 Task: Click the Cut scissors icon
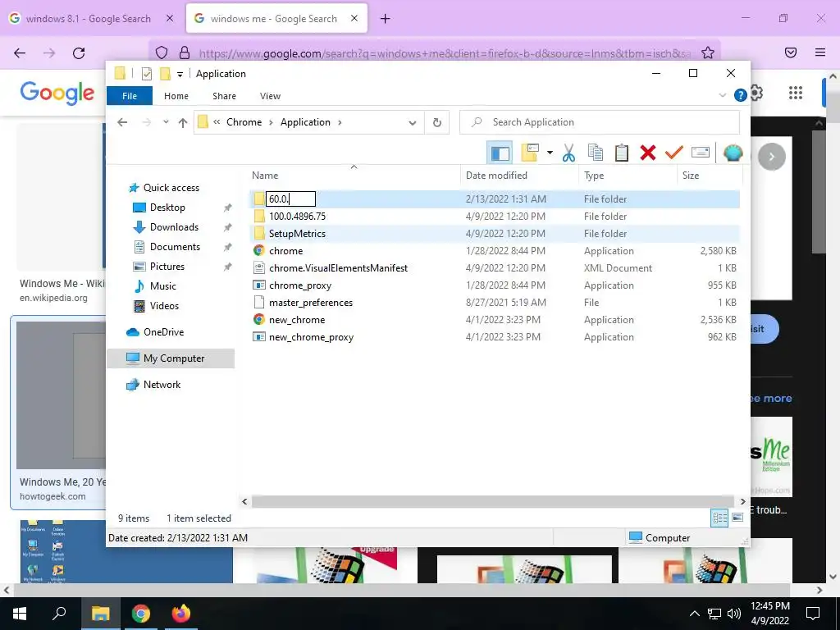(568, 153)
